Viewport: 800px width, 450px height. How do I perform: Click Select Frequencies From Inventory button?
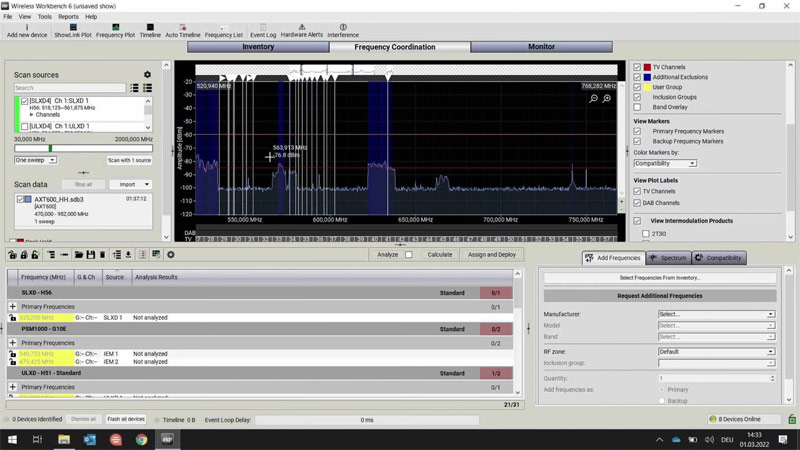point(659,278)
